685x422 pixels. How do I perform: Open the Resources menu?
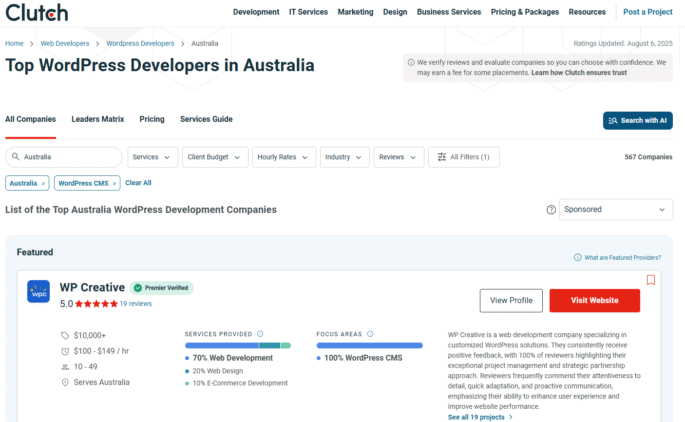(x=587, y=12)
